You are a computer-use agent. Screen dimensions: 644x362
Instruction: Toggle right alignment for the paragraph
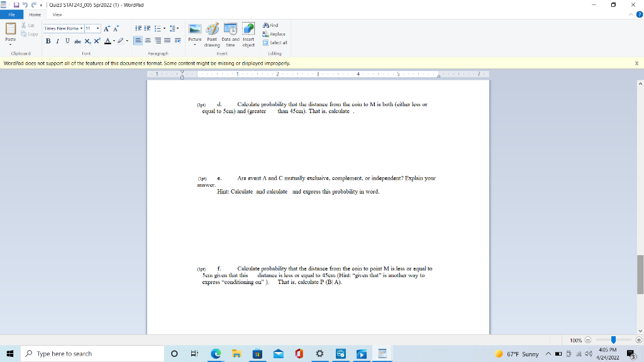click(157, 40)
